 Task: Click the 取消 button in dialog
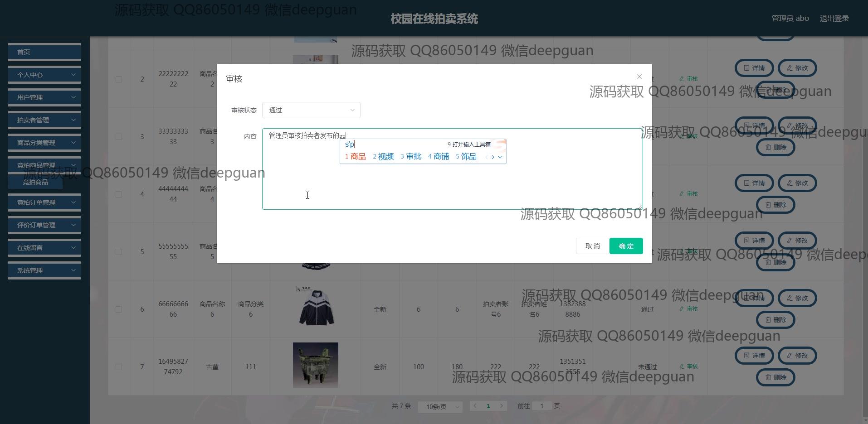tap(592, 246)
